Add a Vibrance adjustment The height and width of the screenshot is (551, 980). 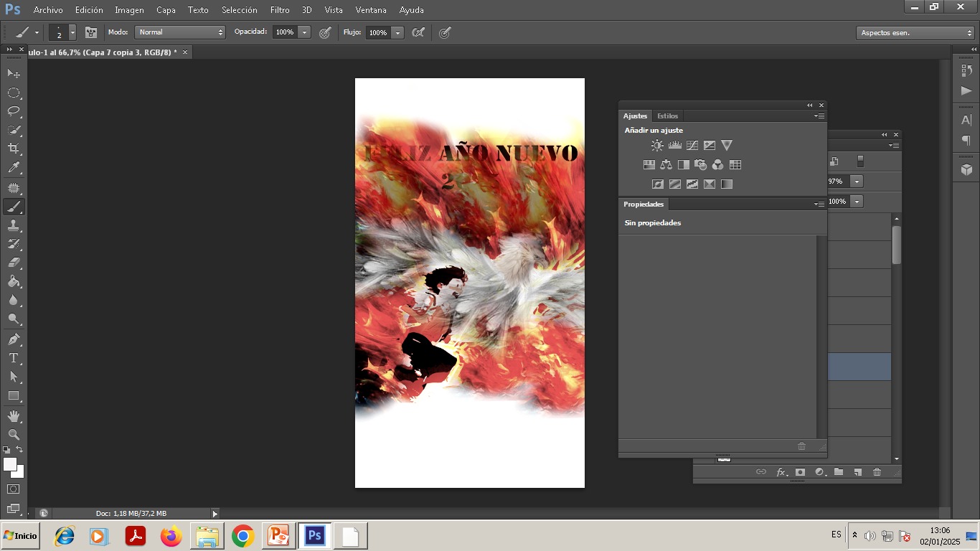pyautogui.click(x=727, y=145)
